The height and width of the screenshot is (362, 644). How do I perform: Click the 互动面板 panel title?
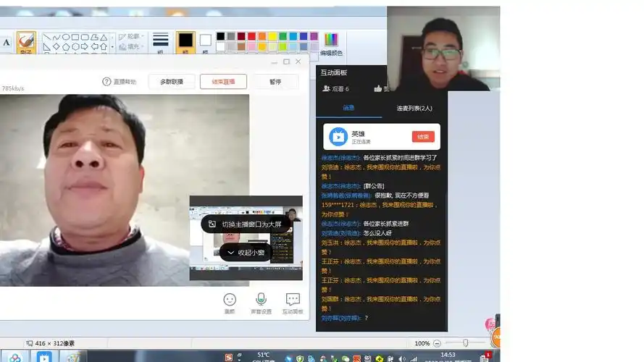pos(334,72)
